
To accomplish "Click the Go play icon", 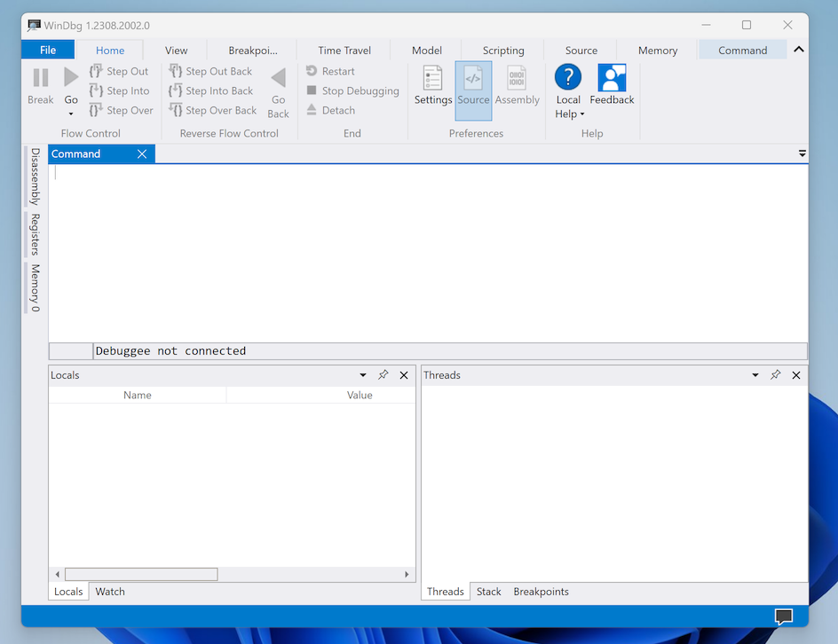I will point(71,78).
